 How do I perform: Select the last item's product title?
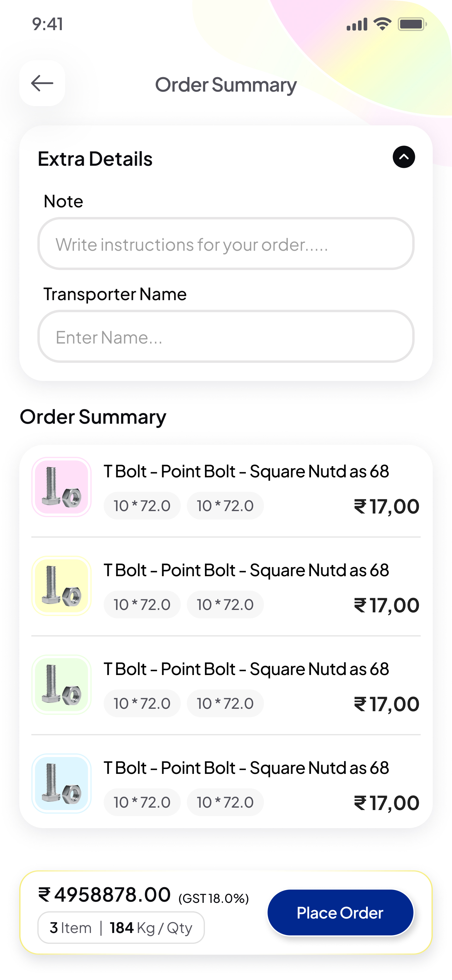(246, 768)
